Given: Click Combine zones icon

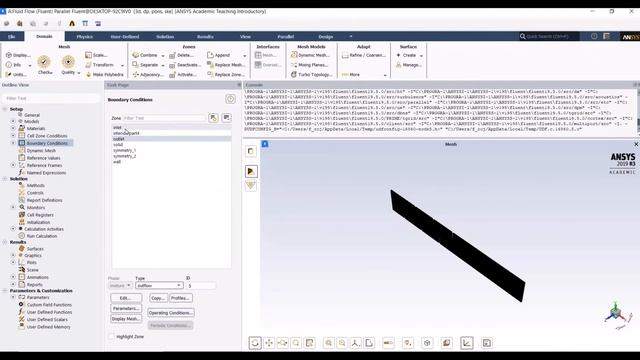Looking at the screenshot, I should pos(136,55).
